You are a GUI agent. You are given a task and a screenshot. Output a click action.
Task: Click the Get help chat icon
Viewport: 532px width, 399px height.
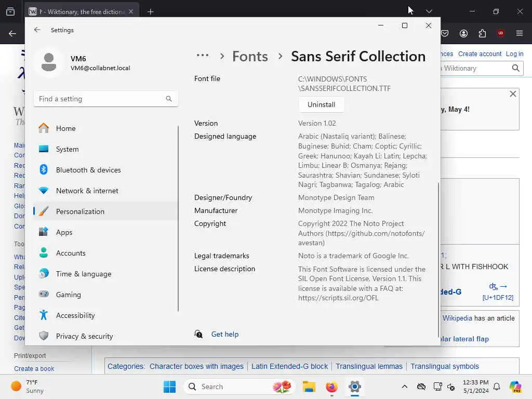coord(198,334)
